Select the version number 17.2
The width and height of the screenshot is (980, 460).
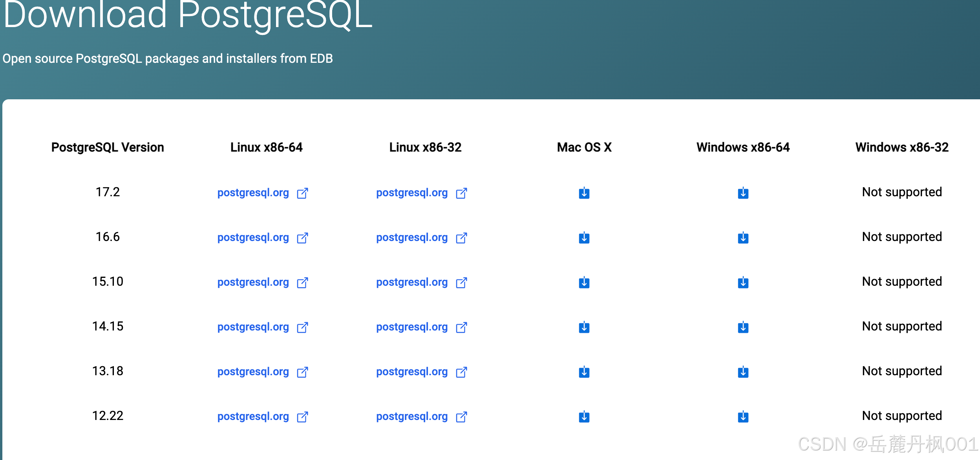(108, 192)
